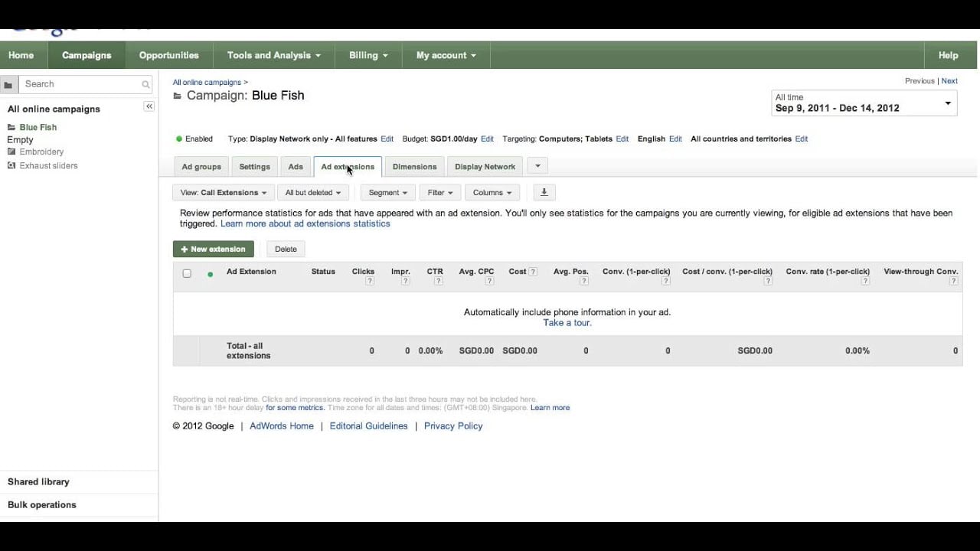Open the Privacy Policy footer link
980x551 pixels.
point(453,426)
